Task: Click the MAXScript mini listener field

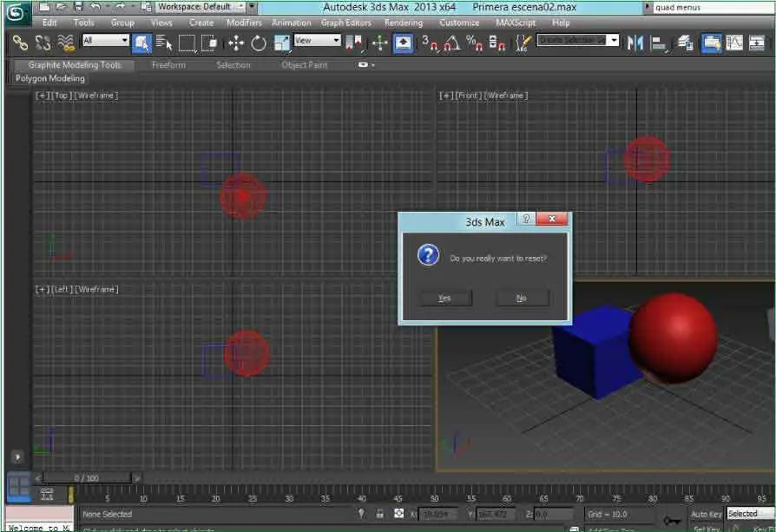Action: pos(39,528)
